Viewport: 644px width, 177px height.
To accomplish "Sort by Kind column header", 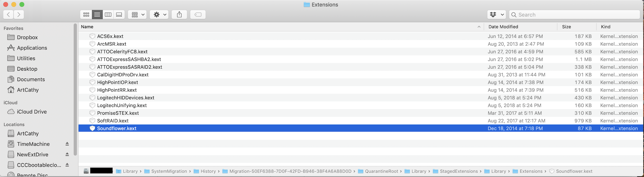I will (x=606, y=27).
